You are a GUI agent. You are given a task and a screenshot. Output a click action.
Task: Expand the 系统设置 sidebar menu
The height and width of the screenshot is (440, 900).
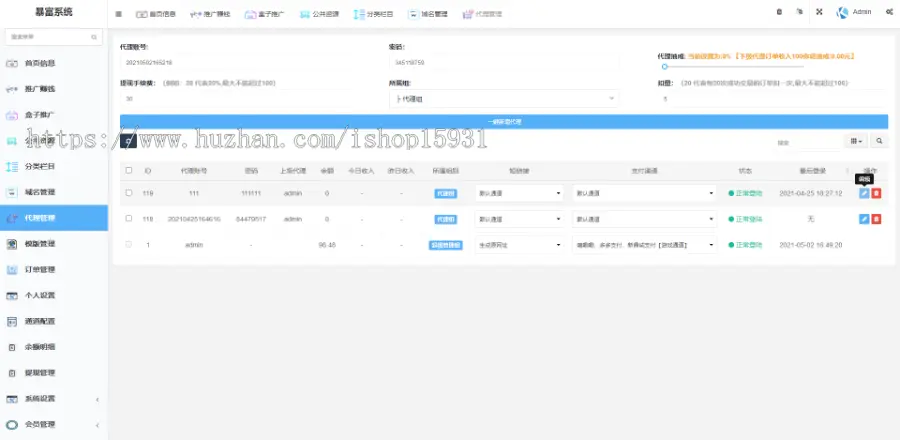54,398
